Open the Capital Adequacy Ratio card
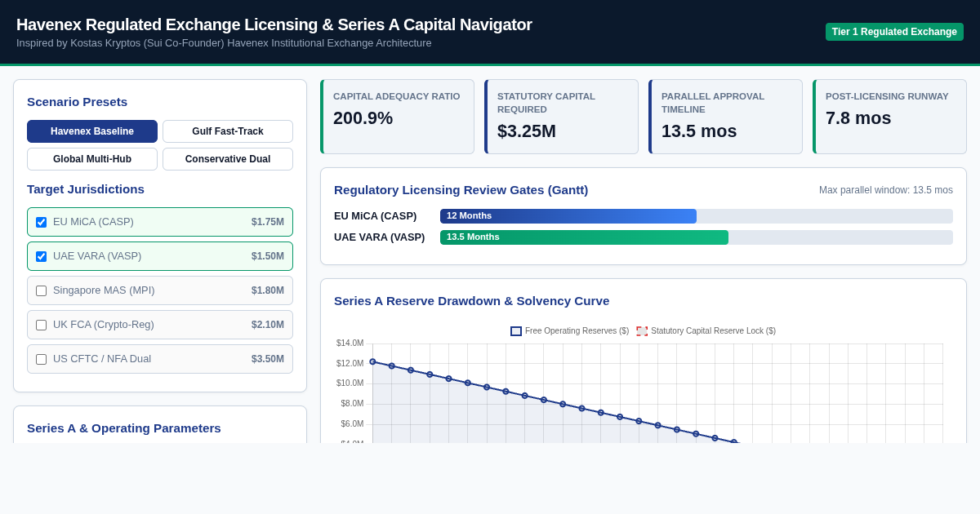Viewport: 980px width, 514px height. [397, 117]
